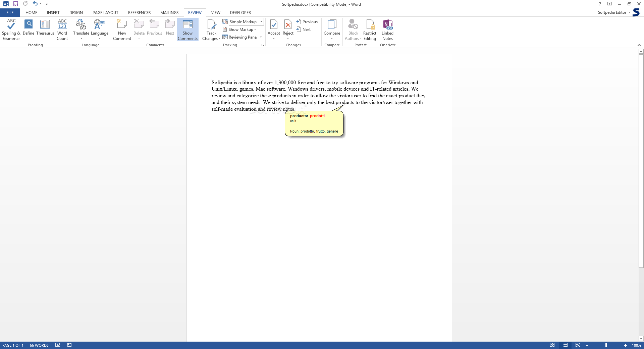Image resolution: width=644 pixels, height=349 pixels.
Task: Open the Define dictionary tool
Action: [29, 28]
